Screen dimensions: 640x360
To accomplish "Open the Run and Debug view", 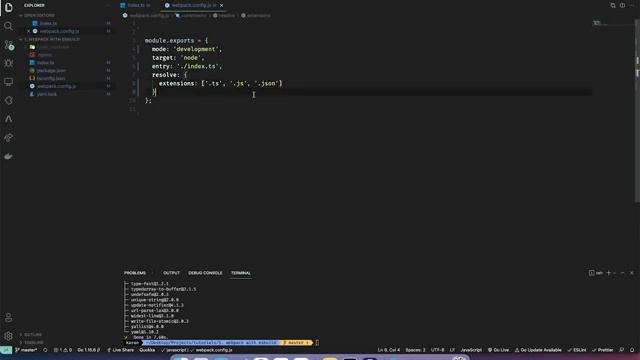I will [9, 63].
